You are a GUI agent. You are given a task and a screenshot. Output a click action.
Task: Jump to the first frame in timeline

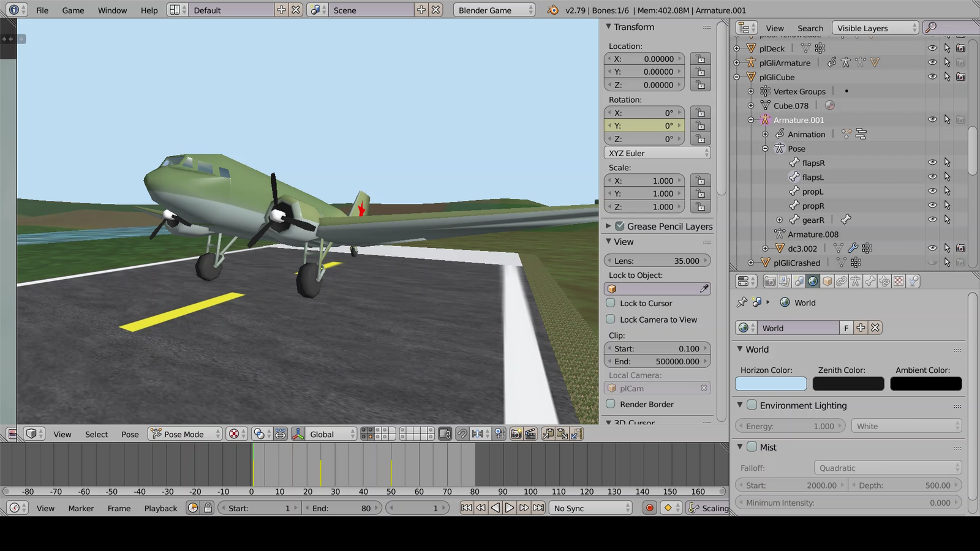click(x=466, y=508)
